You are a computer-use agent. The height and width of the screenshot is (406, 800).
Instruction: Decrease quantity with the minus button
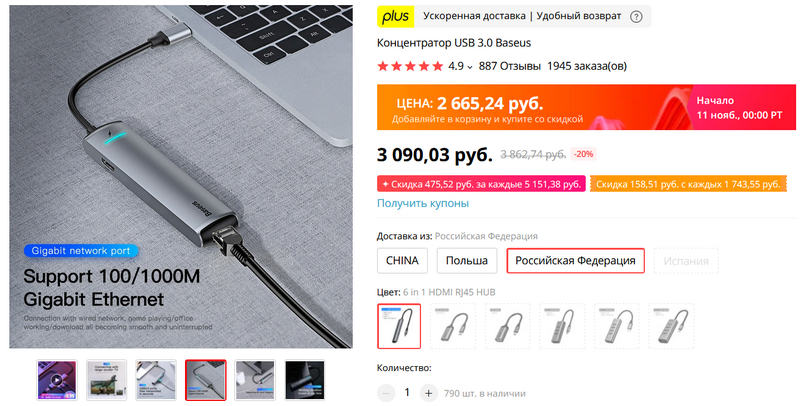point(386,393)
